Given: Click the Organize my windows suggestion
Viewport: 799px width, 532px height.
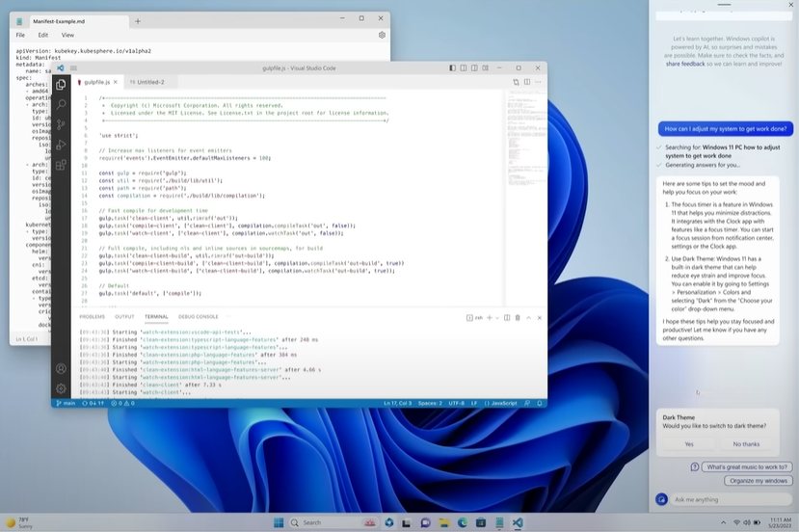Looking at the screenshot, I should (x=759, y=480).
